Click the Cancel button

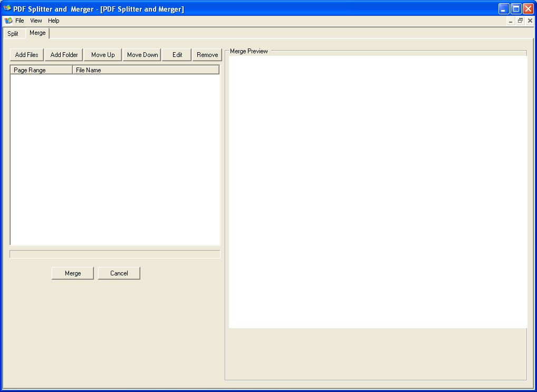tap(119, 273)
